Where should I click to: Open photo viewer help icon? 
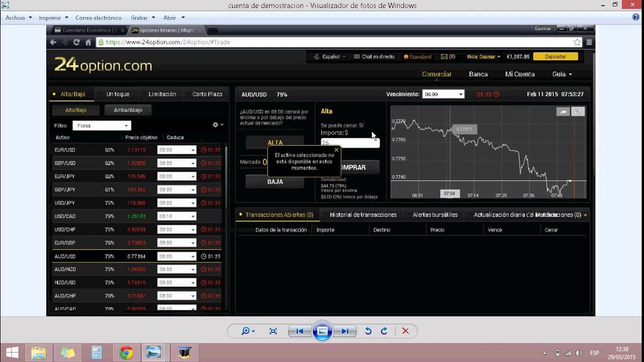pos(635,17)
